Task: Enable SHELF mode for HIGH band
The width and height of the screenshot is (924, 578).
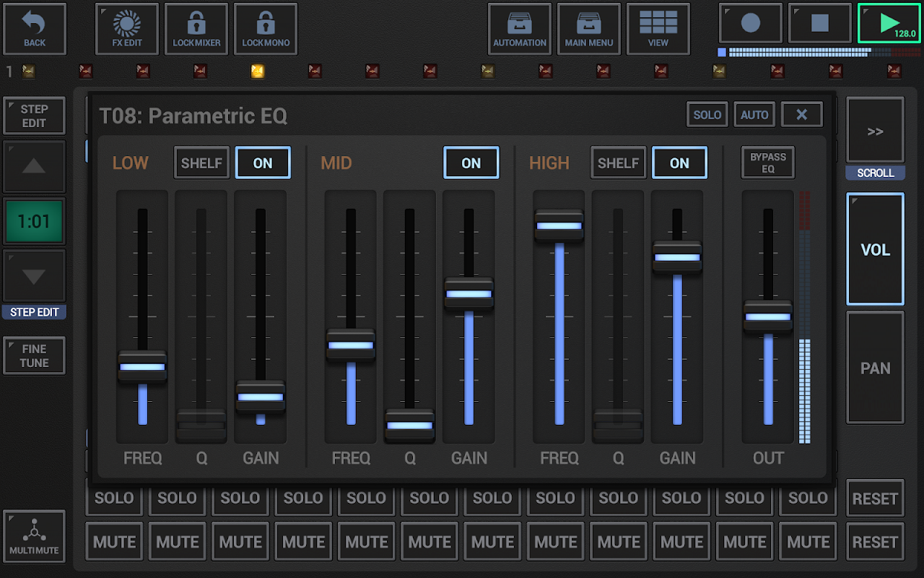Action: coord(618,163)
